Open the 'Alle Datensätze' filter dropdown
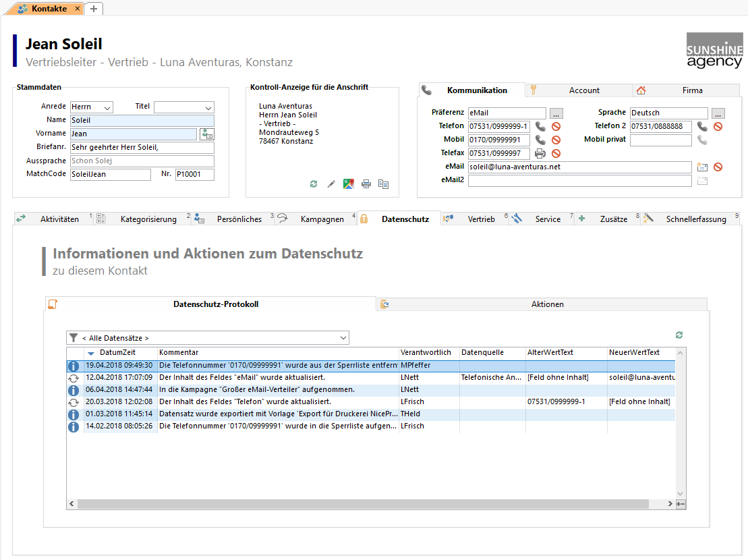The width and height of the screenshot is (748, 560). click(343, 338)
